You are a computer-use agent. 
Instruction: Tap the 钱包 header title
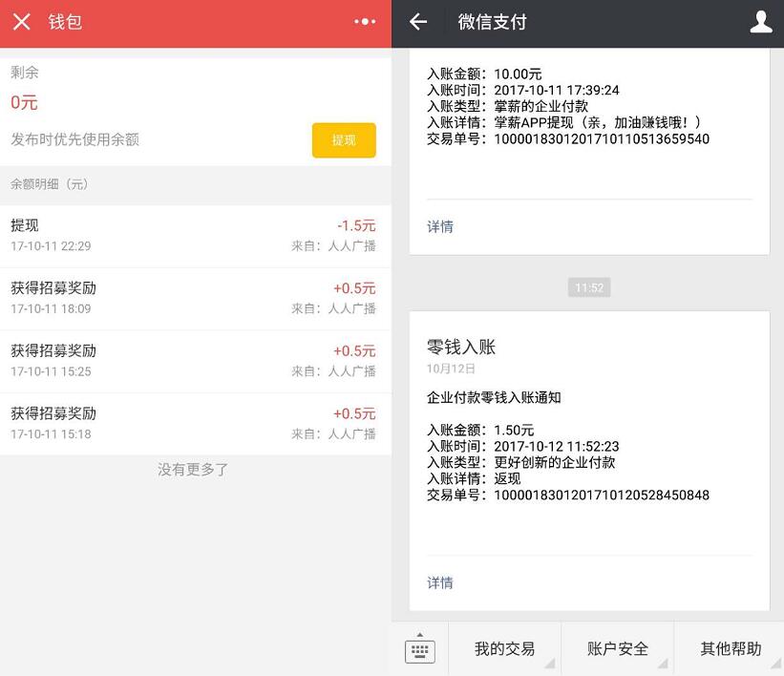pyautogui.click(x=65, y=22)
